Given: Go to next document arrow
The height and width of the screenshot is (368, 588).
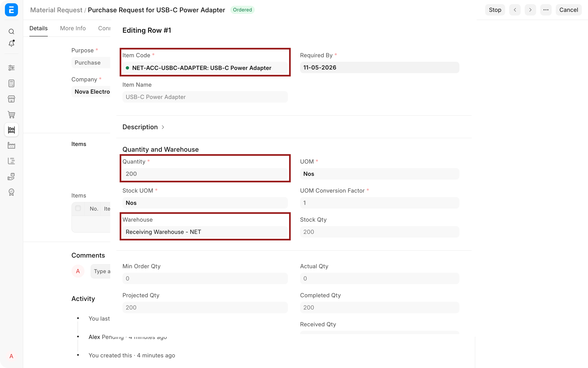Looking at the screenshot, I should [x=530, y=10].
